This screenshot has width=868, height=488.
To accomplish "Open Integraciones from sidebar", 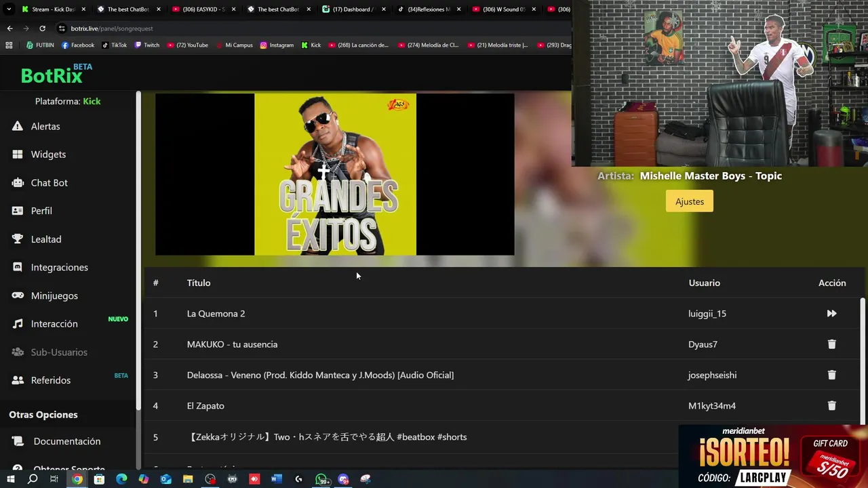I will tap(59, 268).
